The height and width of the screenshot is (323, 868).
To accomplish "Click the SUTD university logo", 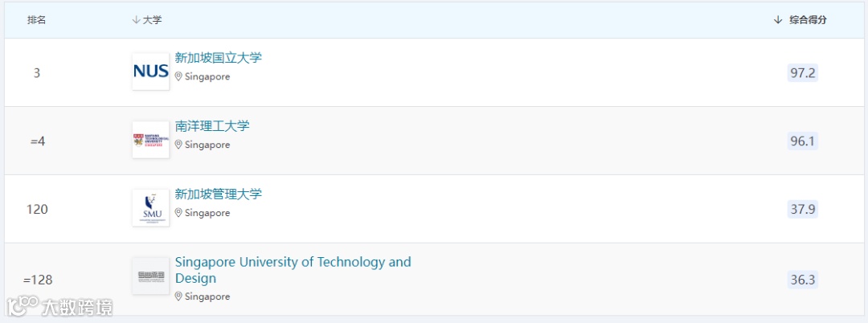I will tap(151, 276).
